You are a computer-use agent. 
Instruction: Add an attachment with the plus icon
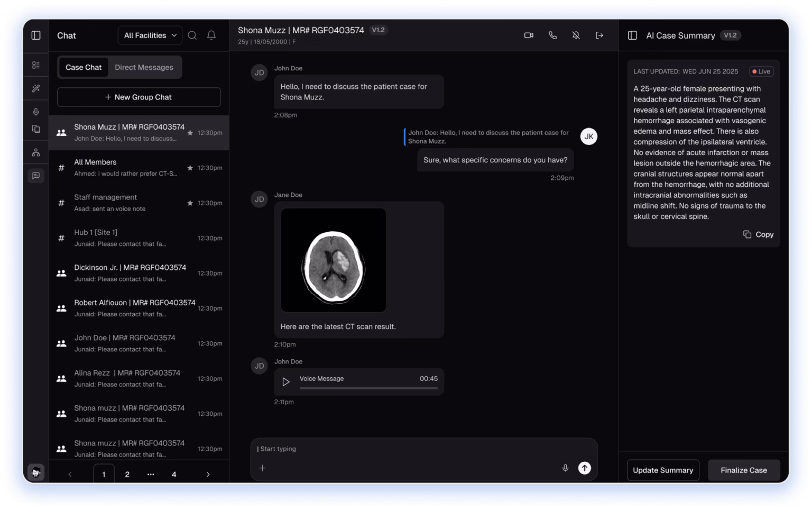[262, 468]
